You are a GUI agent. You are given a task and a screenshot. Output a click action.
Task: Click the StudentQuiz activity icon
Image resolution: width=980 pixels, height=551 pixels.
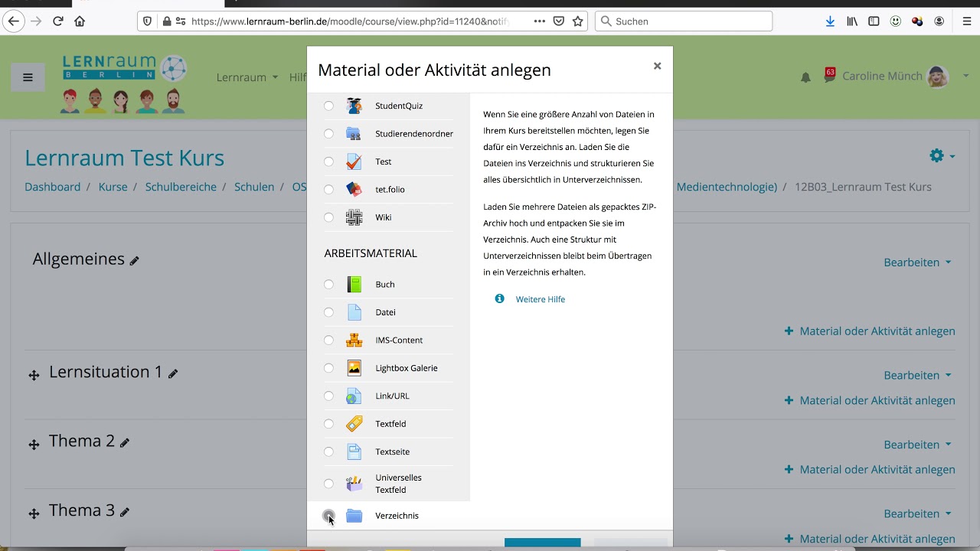click(354, 106)
